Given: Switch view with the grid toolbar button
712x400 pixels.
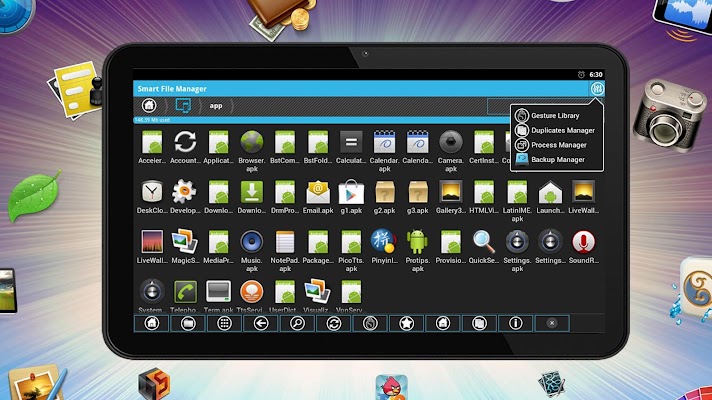Looking at the screenshot, I should coord(224,323).
